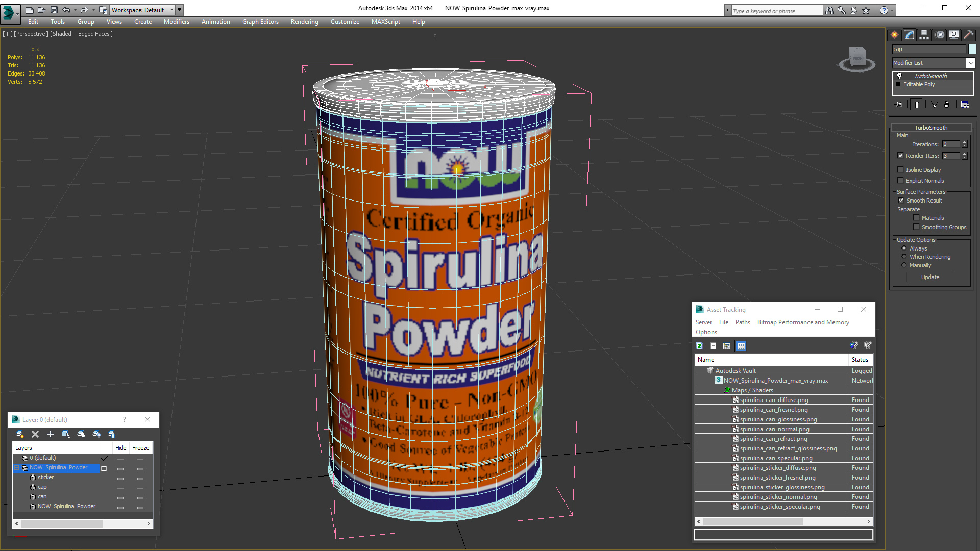Open the Display command panel tab
The width and height of the screenshot is (980, 551).
(x=954, y=35)
